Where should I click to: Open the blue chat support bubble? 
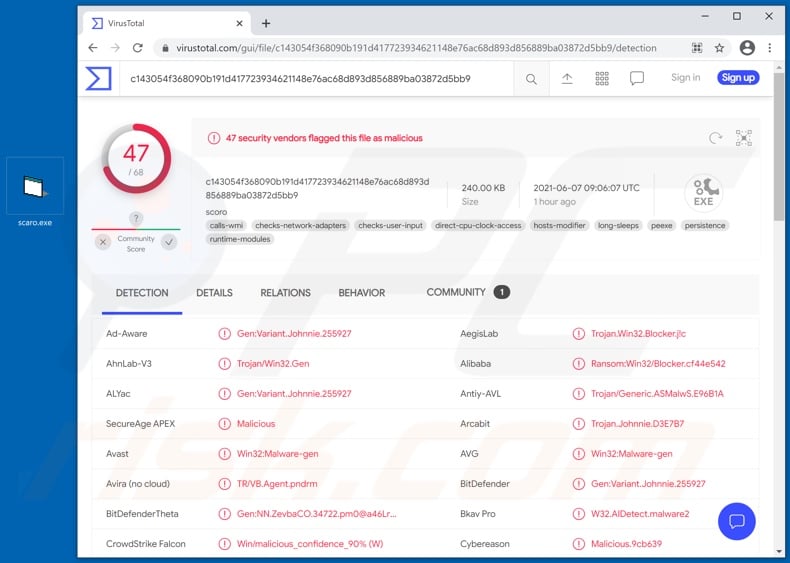737,521
